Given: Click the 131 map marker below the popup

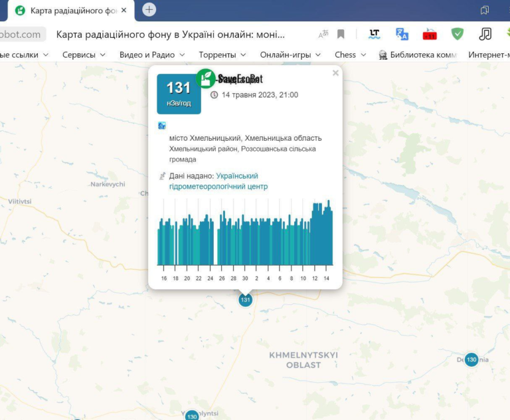Looking at the screenshot, I should (246, 300).
